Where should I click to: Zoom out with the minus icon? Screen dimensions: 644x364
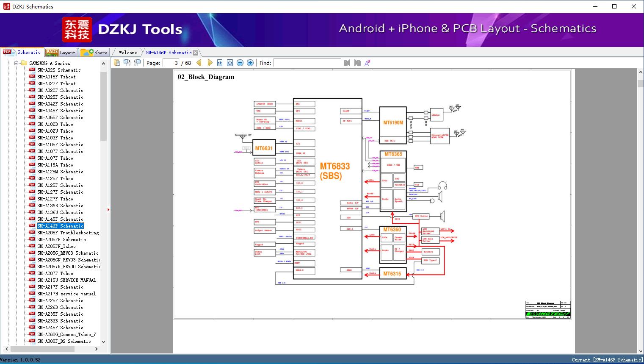pos(240,63)
